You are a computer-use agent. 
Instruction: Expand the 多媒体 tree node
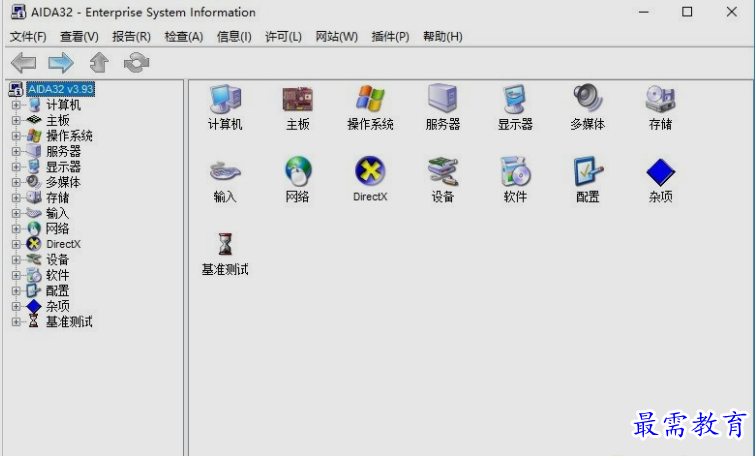(16, 182)
